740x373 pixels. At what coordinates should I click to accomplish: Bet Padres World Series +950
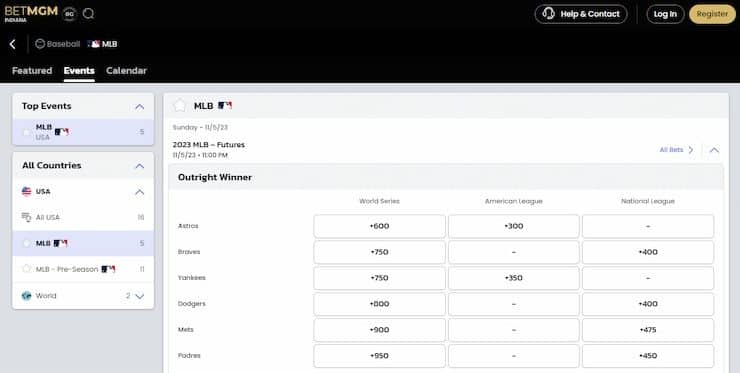(379, 356)
